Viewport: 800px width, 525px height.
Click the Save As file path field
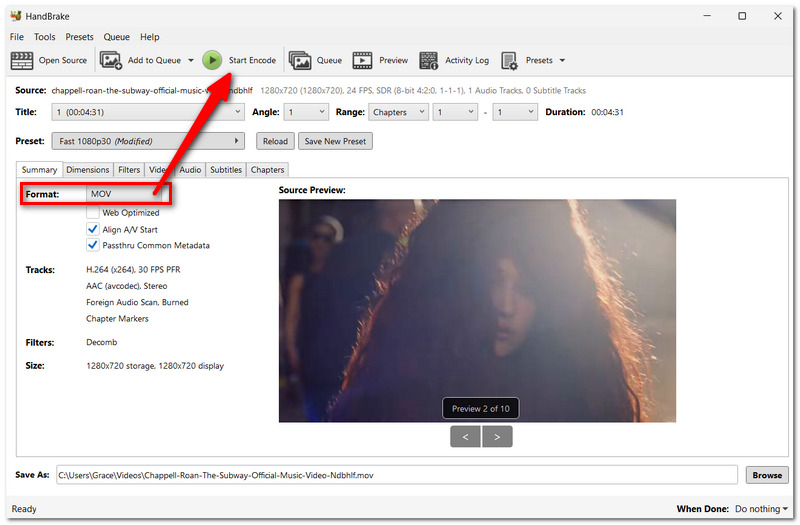pos(396,475)
